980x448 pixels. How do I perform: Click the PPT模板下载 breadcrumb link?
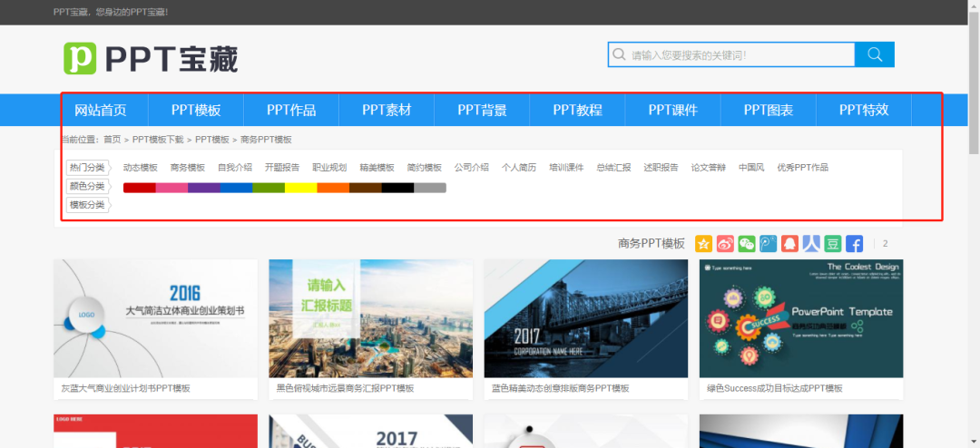point(158,140)
